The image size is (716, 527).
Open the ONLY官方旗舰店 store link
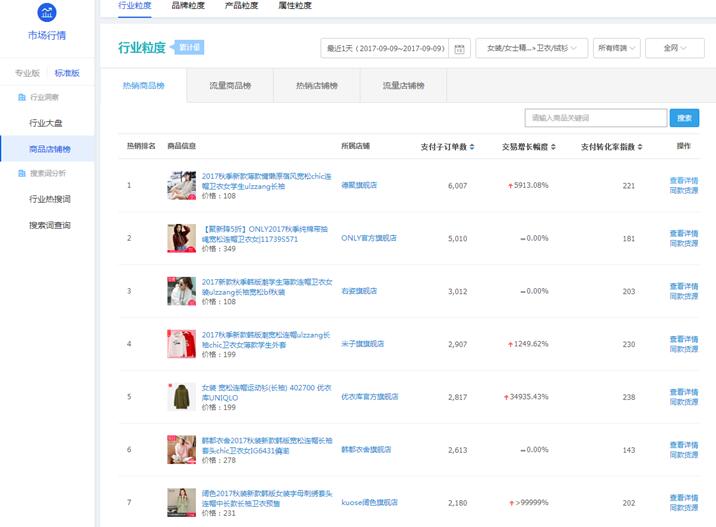click(x=369, y=238)
